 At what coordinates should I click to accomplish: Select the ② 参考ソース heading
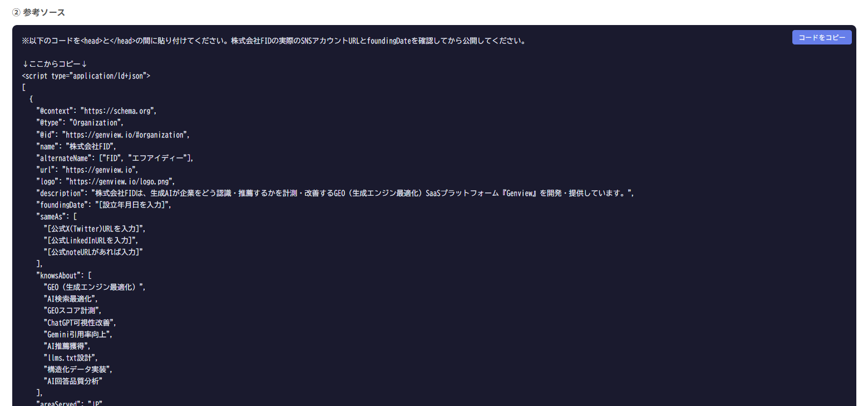point(38,12)
